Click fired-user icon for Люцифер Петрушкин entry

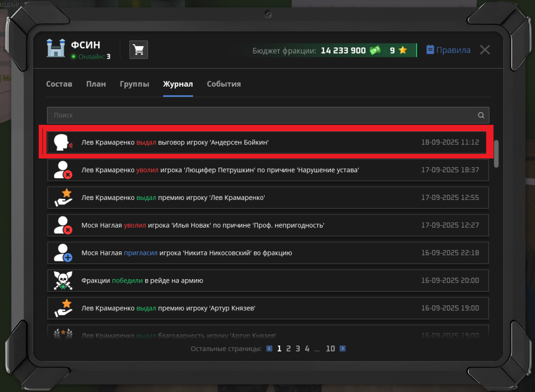(63, 170)
